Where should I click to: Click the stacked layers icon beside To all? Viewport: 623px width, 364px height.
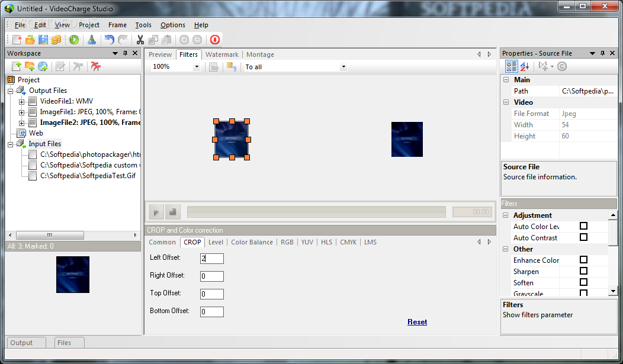(x=231, y=67)
